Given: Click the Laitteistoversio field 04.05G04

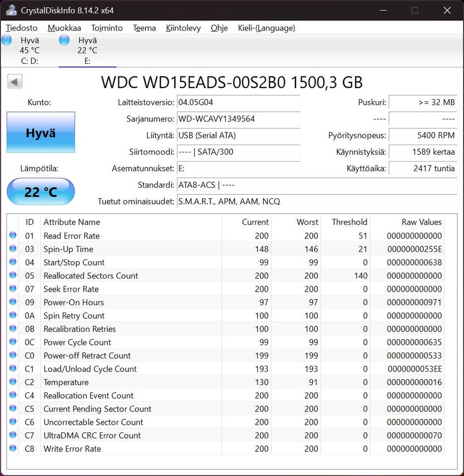Looking at the screenshot, I should [x=238, y=102].
